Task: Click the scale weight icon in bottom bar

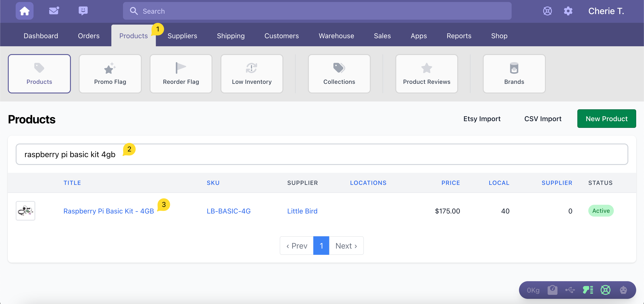Action: click(552, 290)
